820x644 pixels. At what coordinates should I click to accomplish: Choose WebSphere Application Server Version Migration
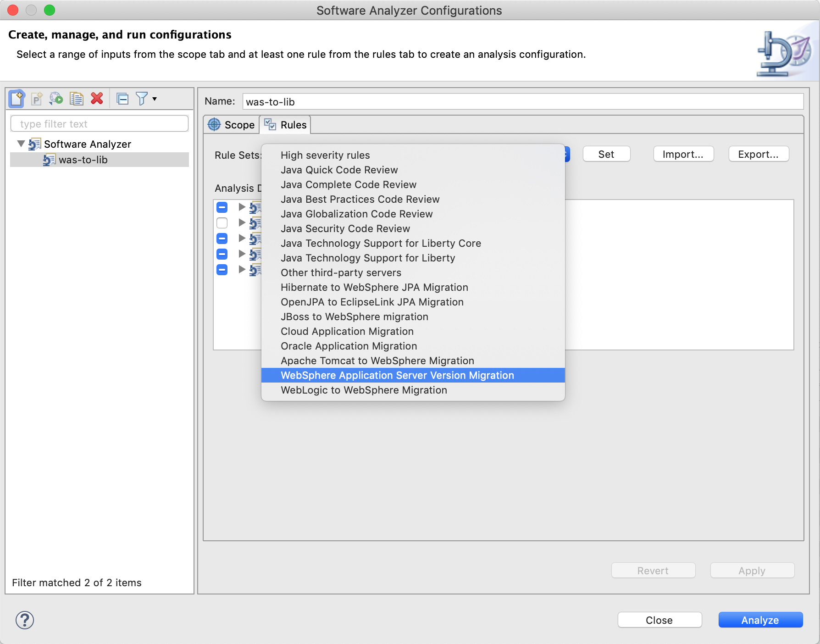pyautogui.click(x=413, y=375)
